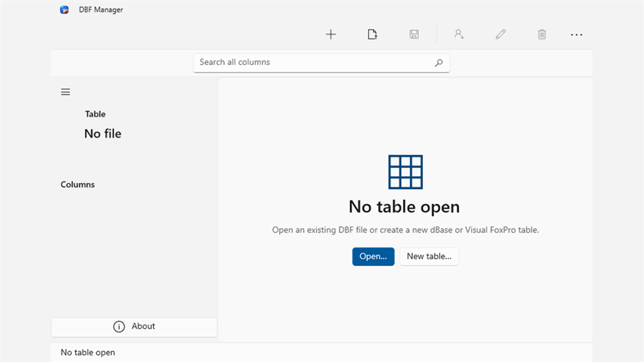Click the large blue table grid icon
The width and height of the screenshot is (644, 362).
tap(405, 172)
